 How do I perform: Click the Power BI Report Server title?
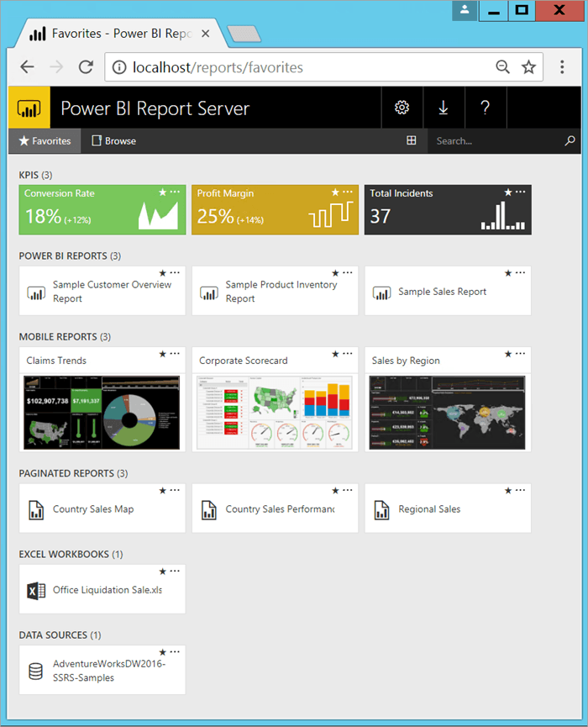coord(155,108)
